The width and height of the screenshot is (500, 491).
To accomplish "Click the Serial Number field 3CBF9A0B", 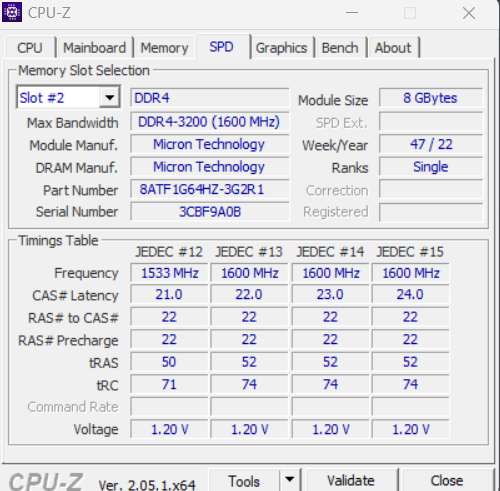I will click(x=210, y=212).
